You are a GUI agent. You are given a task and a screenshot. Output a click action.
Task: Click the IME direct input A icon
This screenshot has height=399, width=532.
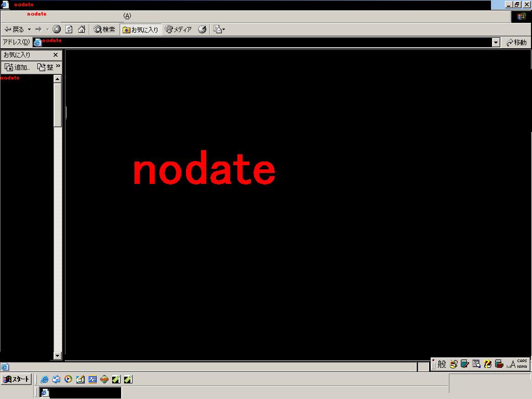point(511,364)
